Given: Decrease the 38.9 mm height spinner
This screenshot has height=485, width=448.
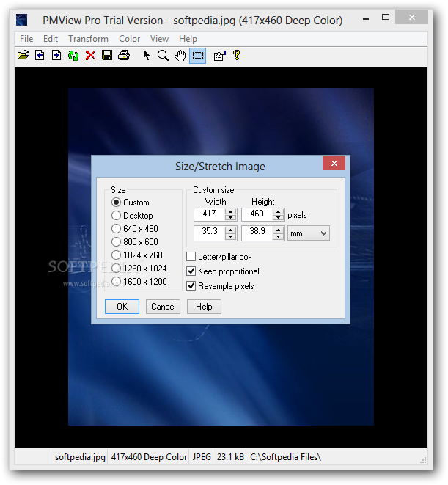Looking at the screenshot, I should point(279,236).
